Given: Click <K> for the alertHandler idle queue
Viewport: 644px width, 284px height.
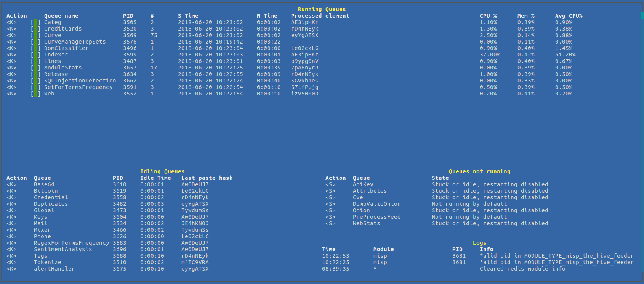Looking at the screenshot, I should [11, 269].
